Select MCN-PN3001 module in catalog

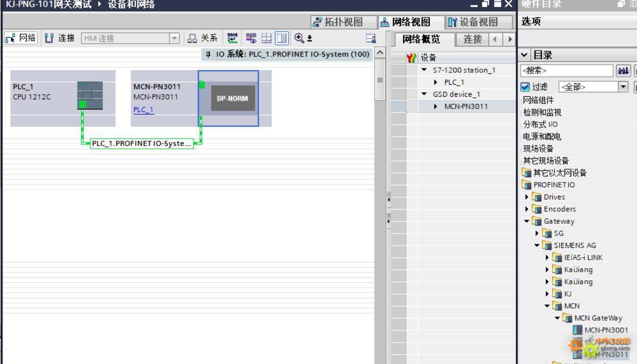pos(606,330)
